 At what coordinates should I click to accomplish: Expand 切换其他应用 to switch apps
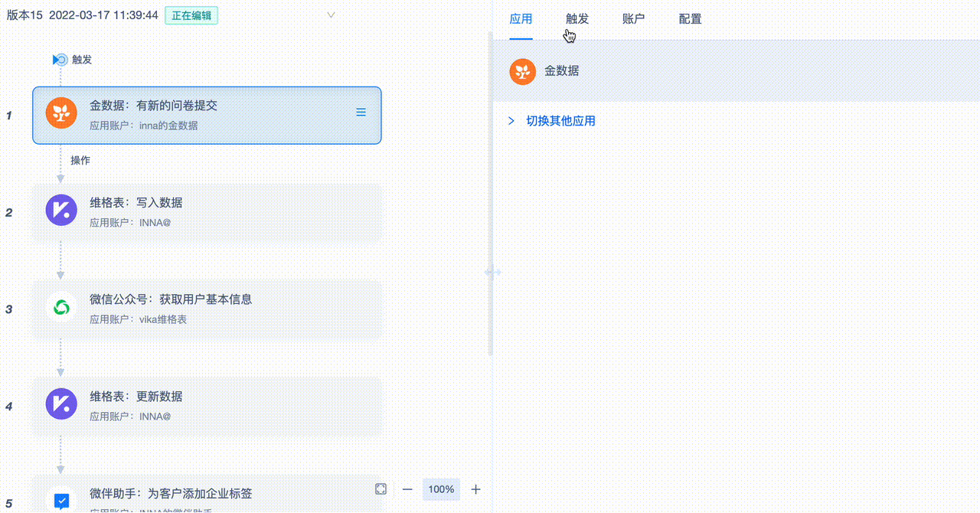[x=511, y=120]
